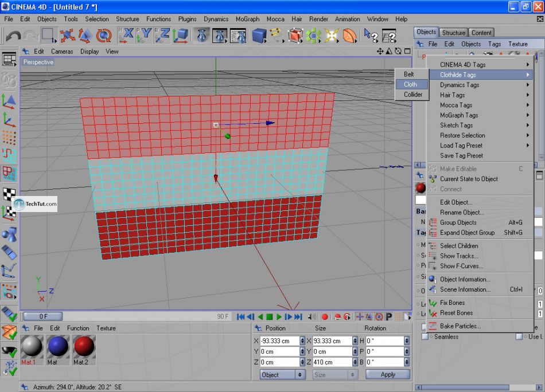Activate the Move tool
545x392 pixels.
[68, 36]
